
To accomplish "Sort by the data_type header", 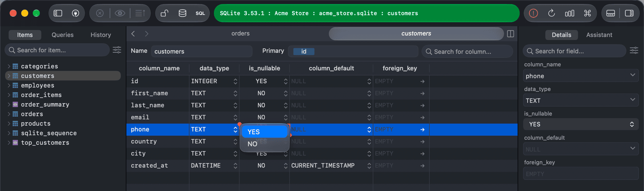I will pyautogui.click(x=214, y=68).
